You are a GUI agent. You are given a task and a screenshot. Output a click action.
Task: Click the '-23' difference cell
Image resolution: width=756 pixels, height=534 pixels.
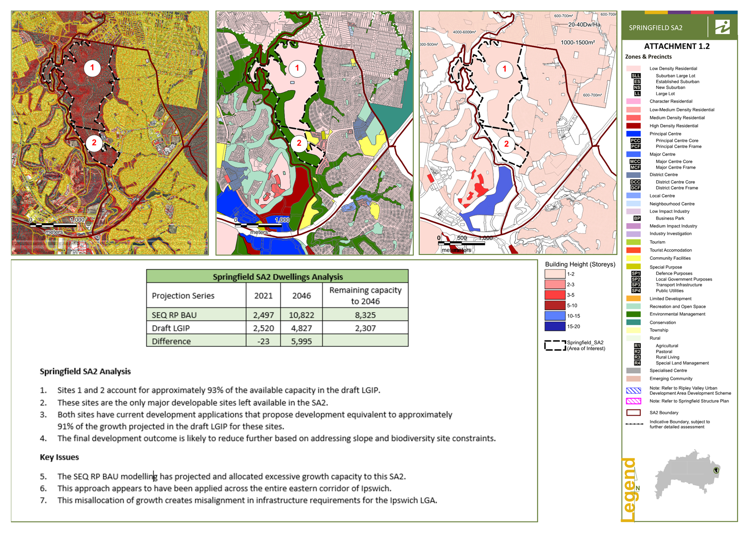click(263, 341)
